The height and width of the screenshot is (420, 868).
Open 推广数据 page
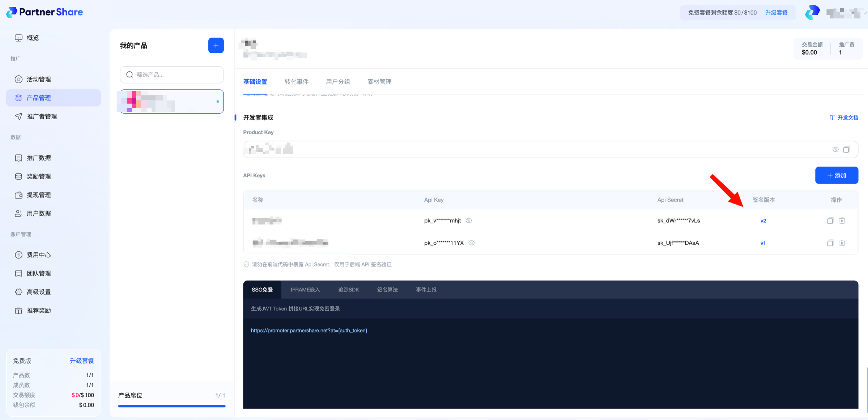pos(54,158)
